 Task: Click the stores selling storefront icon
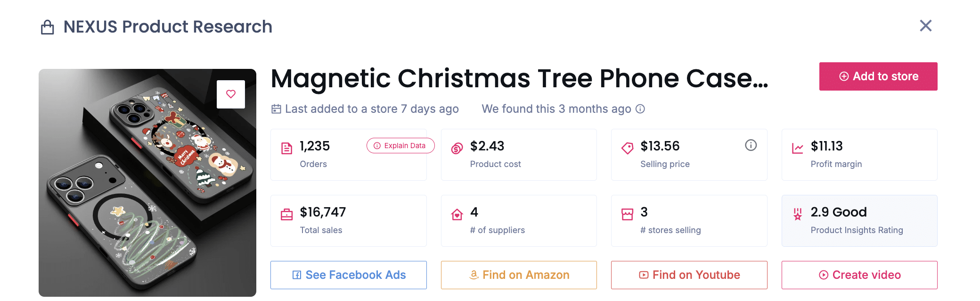point(627,215)
